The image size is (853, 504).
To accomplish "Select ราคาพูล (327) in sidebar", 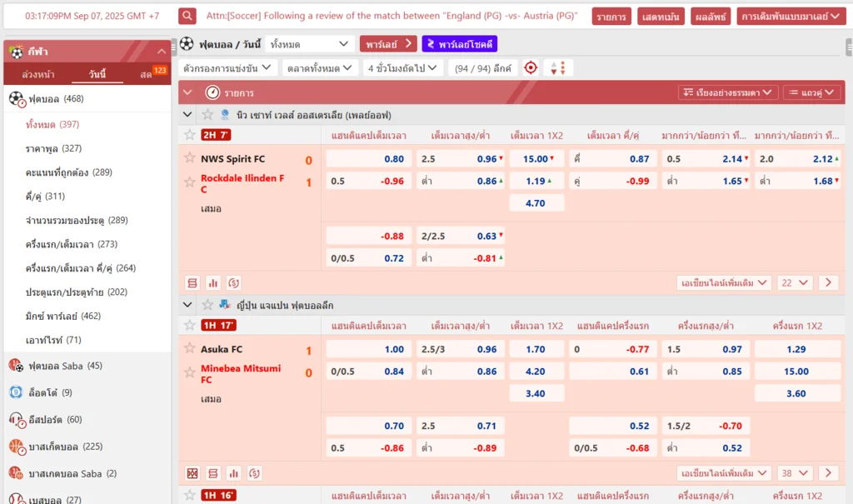I will [53, 148].
